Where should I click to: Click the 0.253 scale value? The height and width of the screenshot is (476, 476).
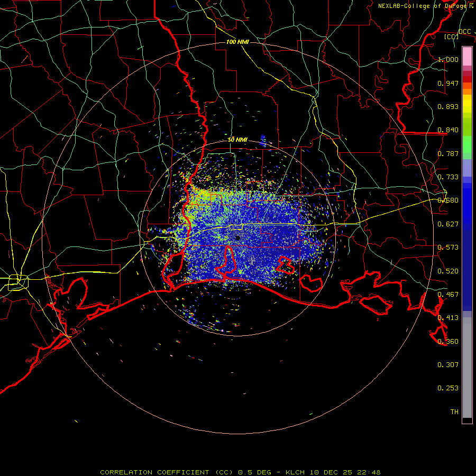[x=448, y=388]
